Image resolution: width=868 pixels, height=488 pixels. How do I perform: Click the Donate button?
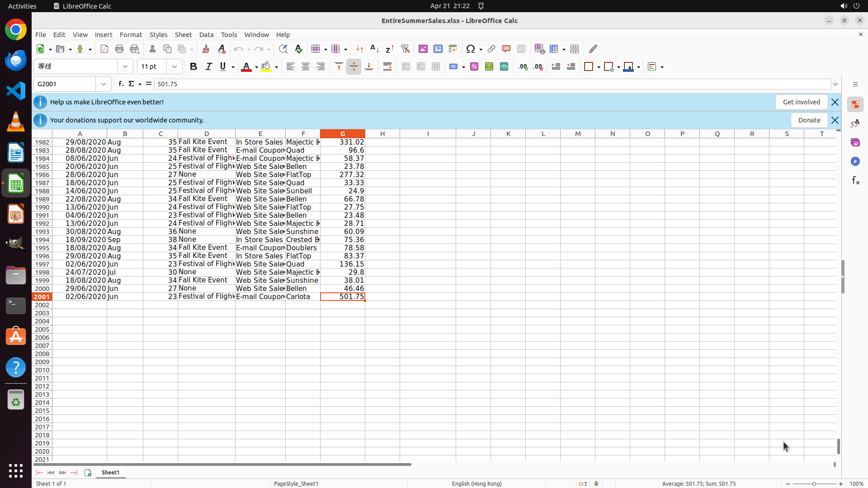[x=809, y=120]
